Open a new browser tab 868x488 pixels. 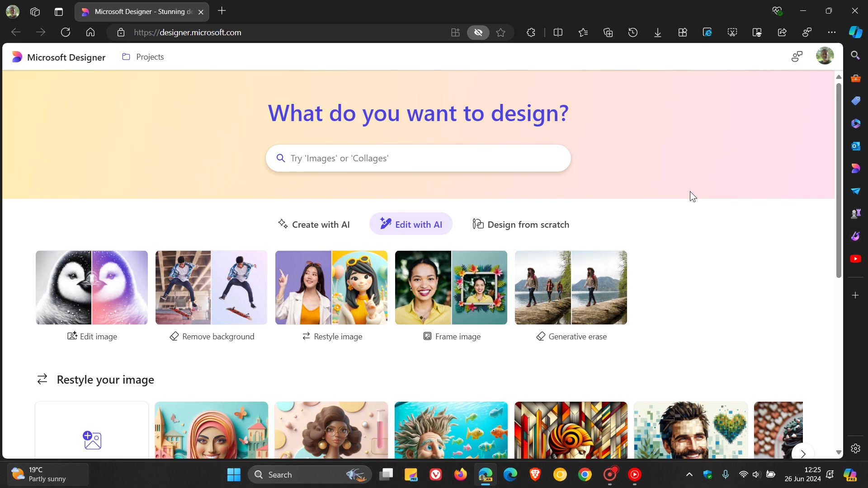click(x=222, y=11)
